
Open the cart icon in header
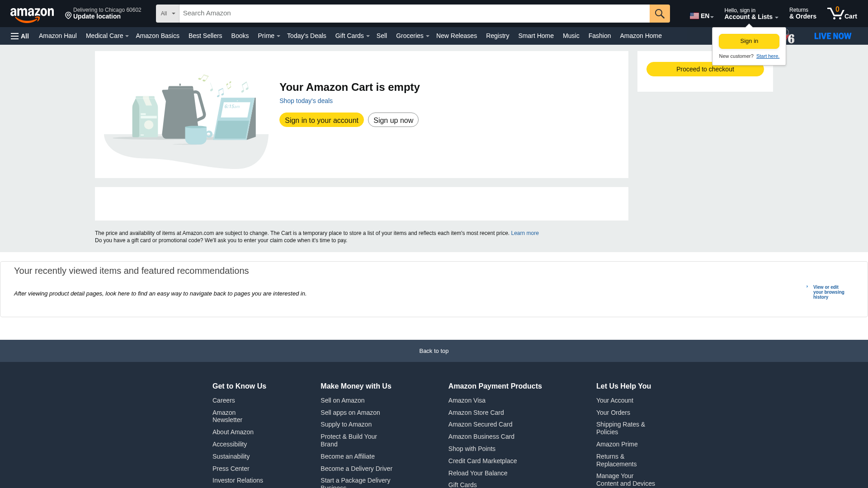click(x=842, y=14)
